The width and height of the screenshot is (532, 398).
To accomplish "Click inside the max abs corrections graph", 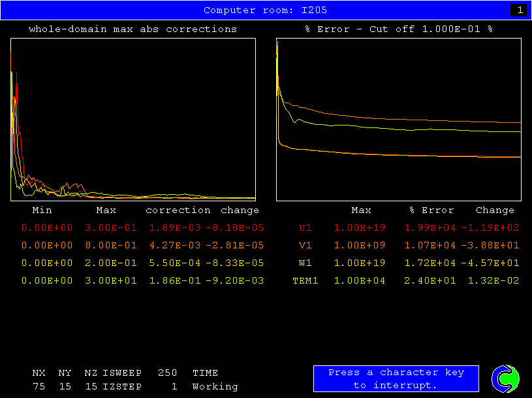I will (x=133, y=120).
